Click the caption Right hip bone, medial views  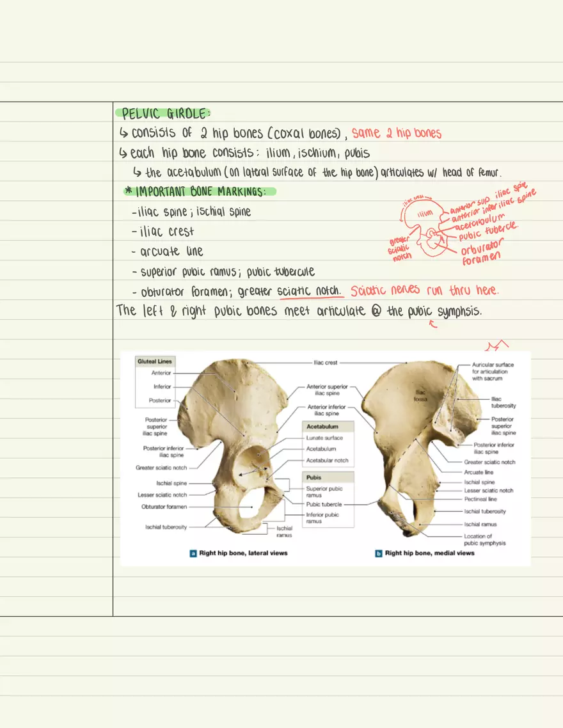(427, 553)
